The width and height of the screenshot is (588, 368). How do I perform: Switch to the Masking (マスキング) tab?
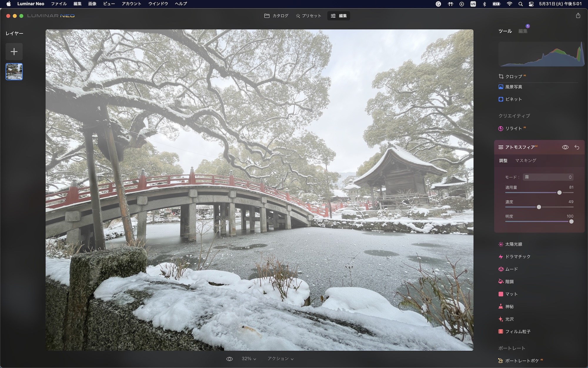click(x=526, y=160)
